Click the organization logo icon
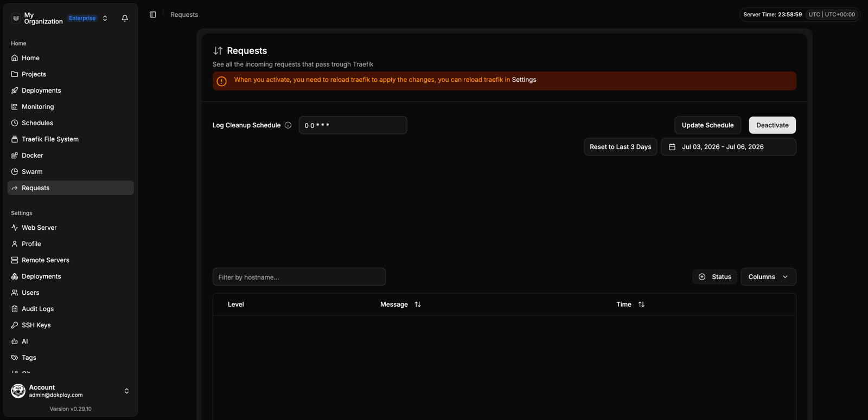The height and width of the screenshot is (420, 868). tap(16, 18)
